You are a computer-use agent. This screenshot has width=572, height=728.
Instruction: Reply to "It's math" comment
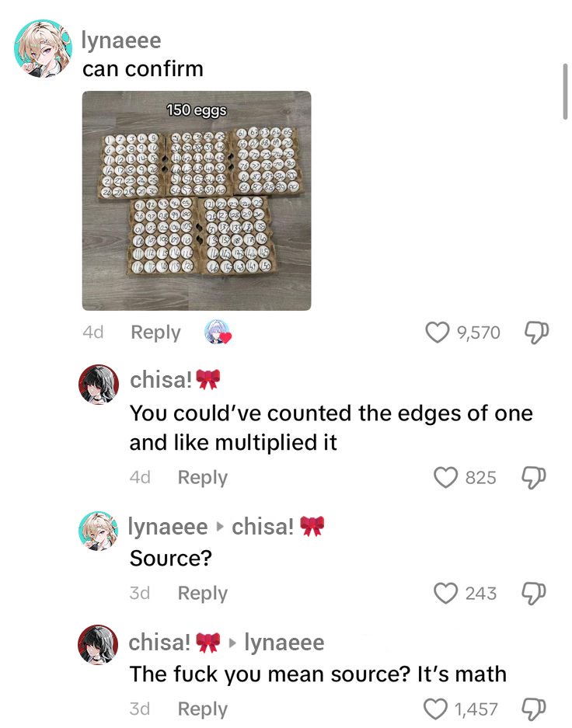(202, 709)
